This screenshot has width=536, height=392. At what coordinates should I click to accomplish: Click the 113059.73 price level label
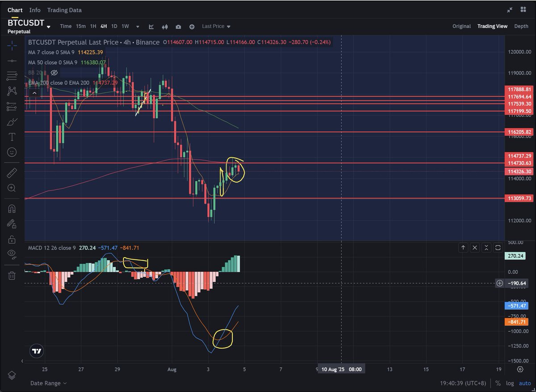tap(519, 198)
